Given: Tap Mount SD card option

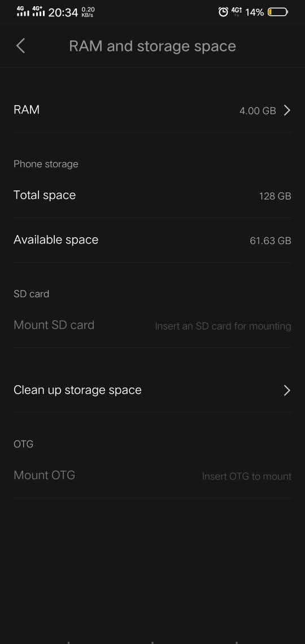Looking at the screenshot, I should coord(152,325).
